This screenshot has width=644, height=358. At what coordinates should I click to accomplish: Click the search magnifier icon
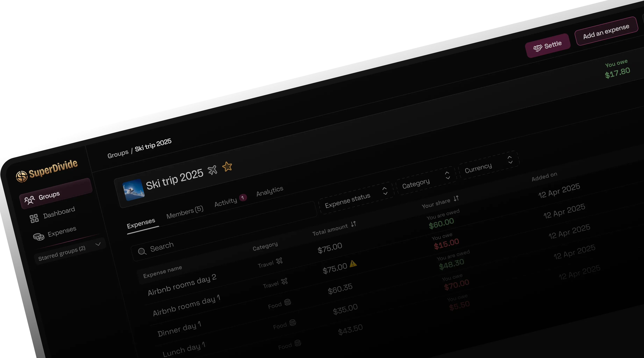click(x=142, y=252)
